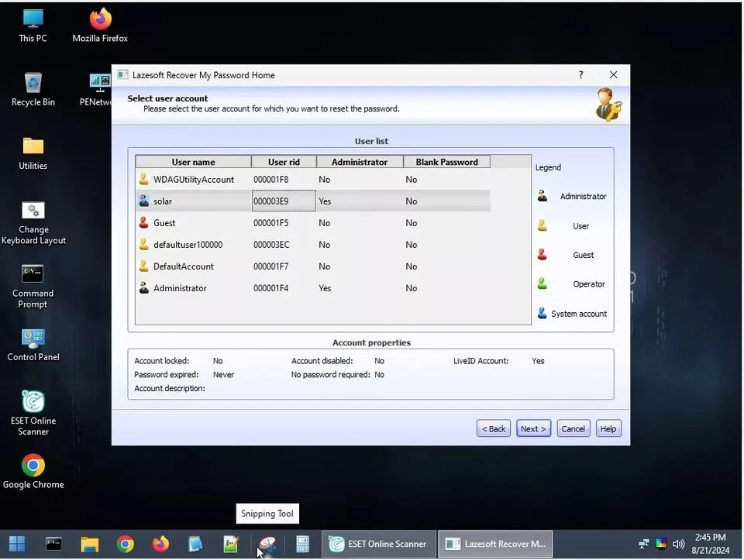Click the Blank Password column header
The image size is (744, 560).
446,161
